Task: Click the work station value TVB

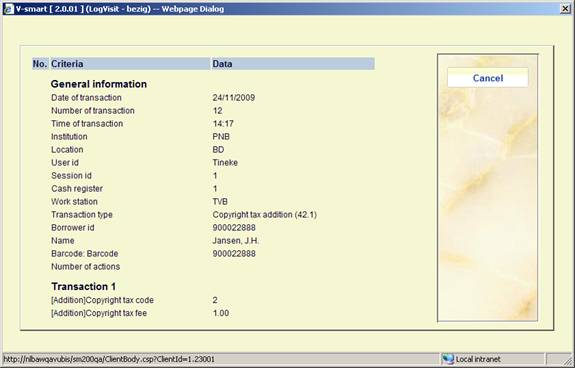Action: click(x=220, y=202)
